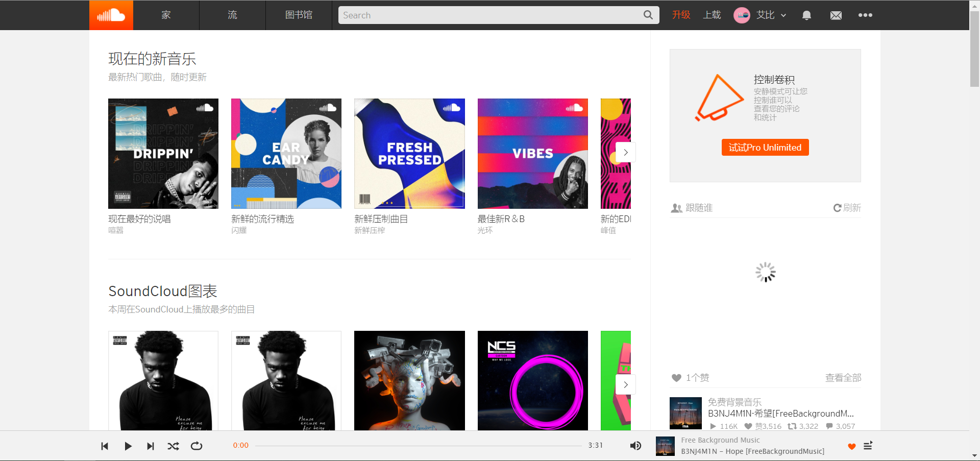The height and width of the screenshot is (461, 980).
Task: Click 查看全部 to view all likes
Action: point(843,378)
